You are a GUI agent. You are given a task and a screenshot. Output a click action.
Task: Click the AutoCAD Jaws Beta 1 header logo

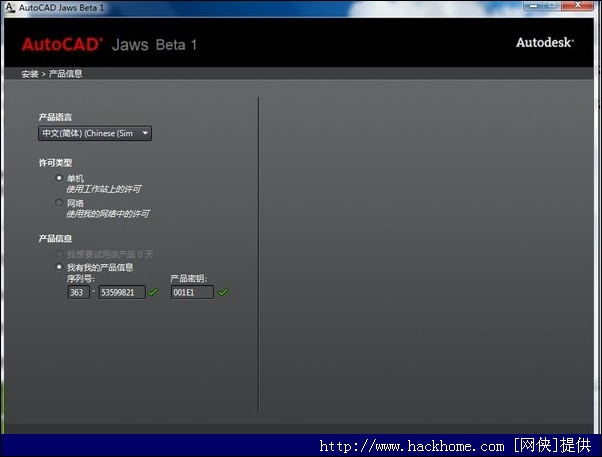pos(109,45)
